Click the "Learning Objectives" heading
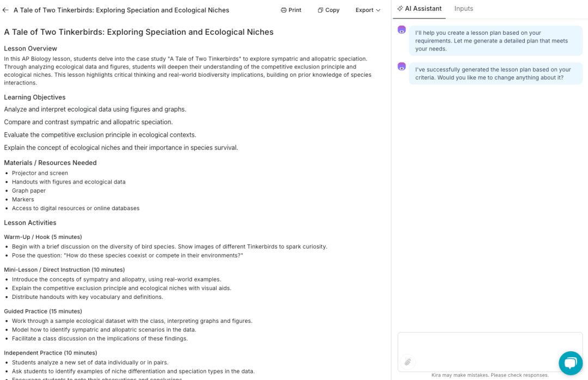The width and height of the screenshot is (588, 380). point(35,97)
